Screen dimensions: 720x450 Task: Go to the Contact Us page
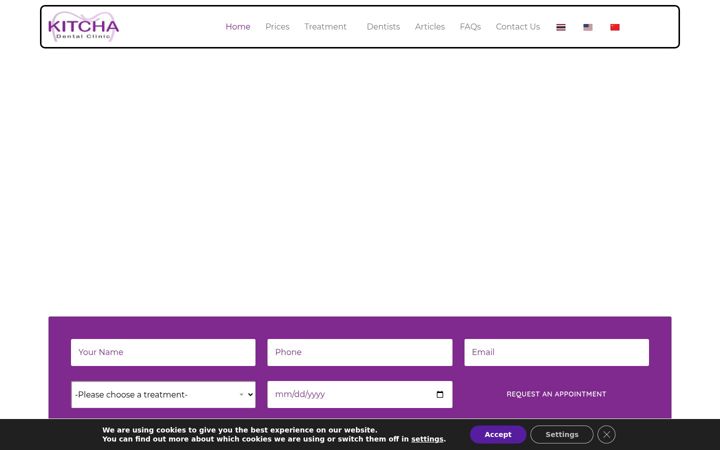[x=518, y=27]
